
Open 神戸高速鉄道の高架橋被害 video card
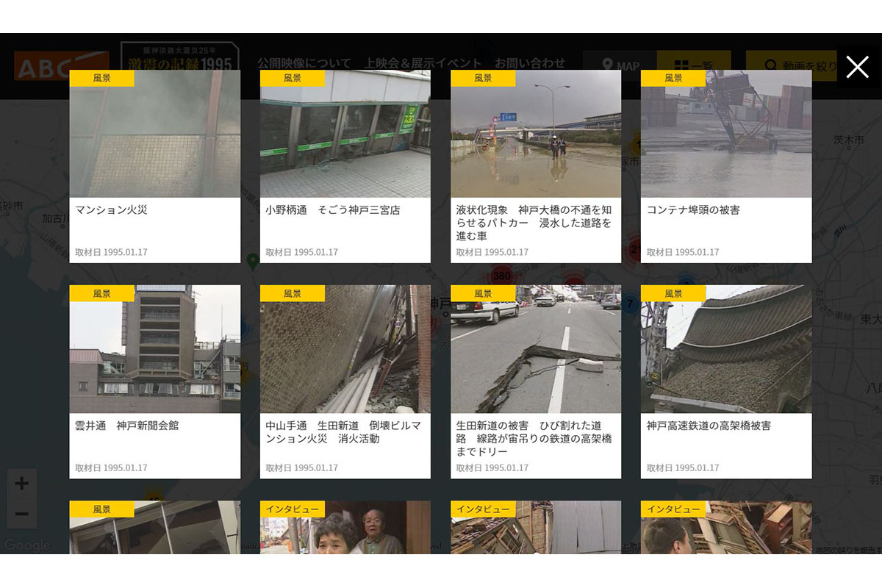(725, 381)
